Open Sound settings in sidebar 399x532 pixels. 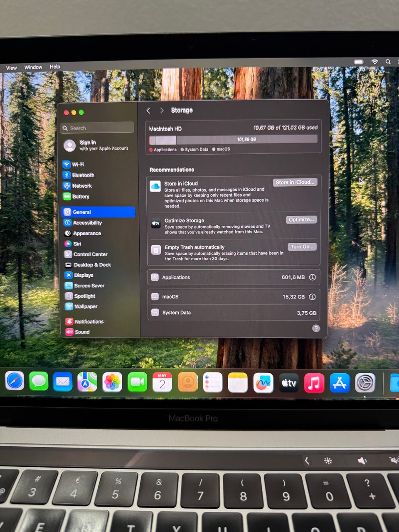(78, 332)
